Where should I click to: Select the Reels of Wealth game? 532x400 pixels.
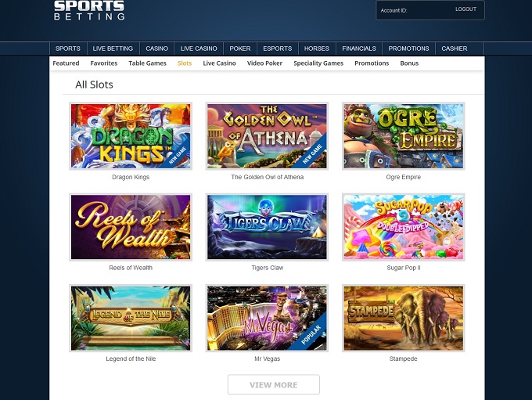coord(131,227)
